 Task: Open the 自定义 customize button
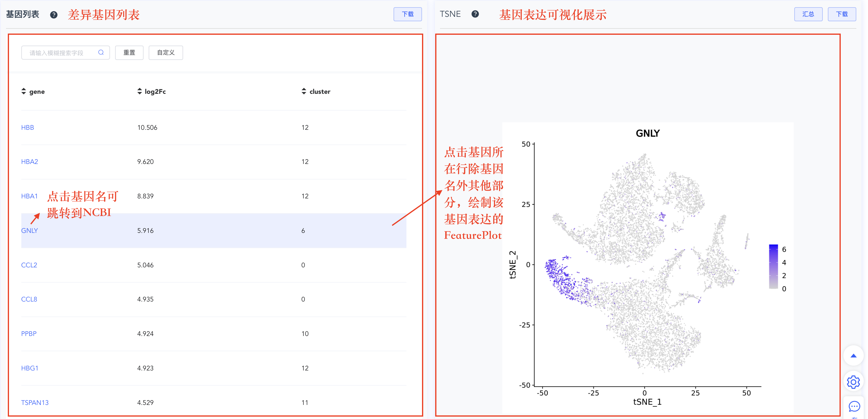[x=166, y=52]
